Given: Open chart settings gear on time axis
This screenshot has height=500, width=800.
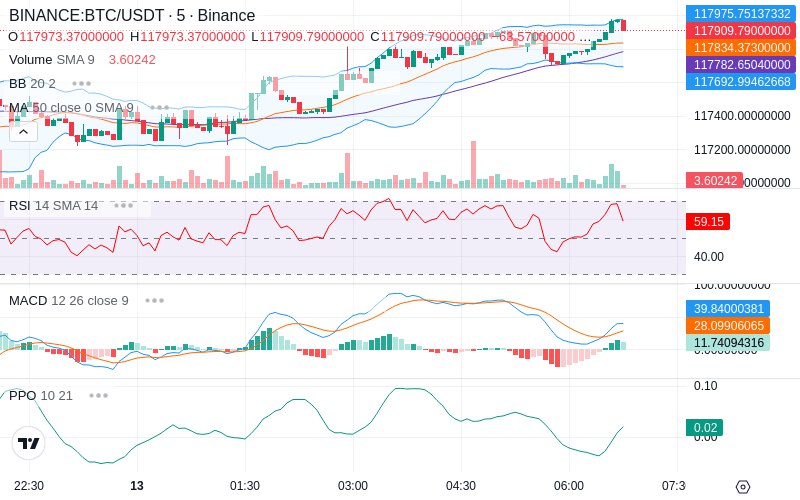Looking at the screenshot, I should click(743, 487).
